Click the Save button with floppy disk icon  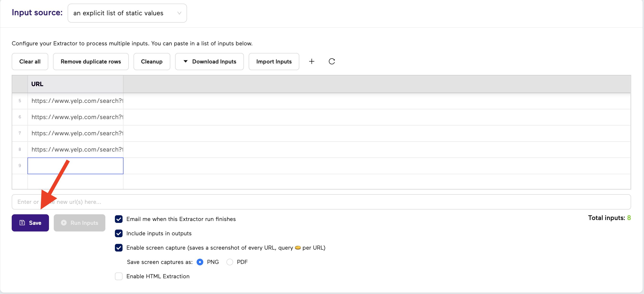click(x=30, y=223)
